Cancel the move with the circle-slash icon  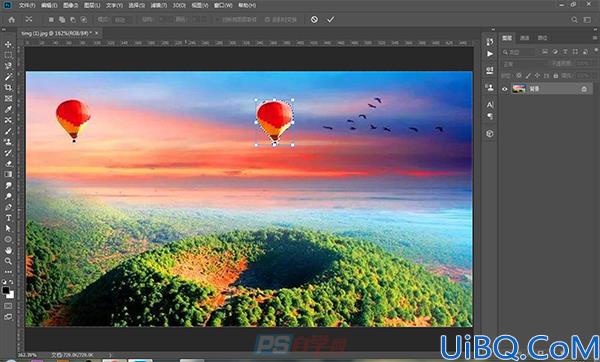314,20
